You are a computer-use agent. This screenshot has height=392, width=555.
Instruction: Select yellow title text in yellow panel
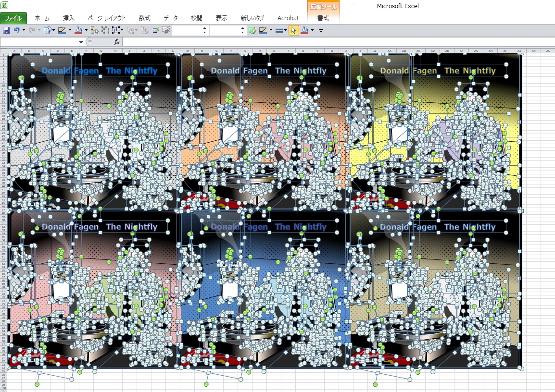(x=438, y=71)
